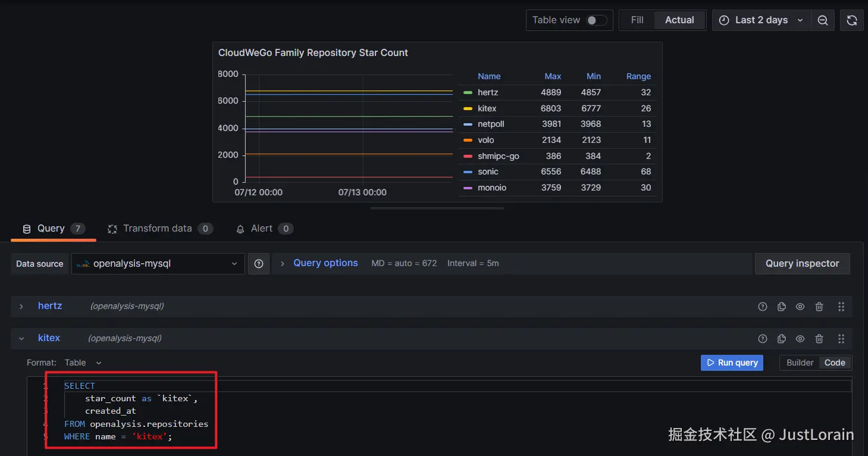The width and height of the screenshot is (868, 456).
Task: Sort legend by Name column
Action: [489, 76]
